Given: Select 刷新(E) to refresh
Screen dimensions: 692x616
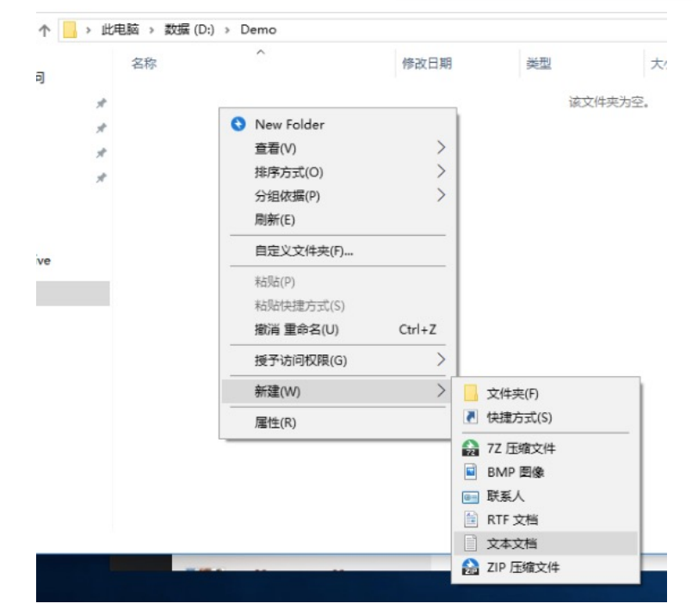Looking at the screenshot, I should (x=337, y=219).
